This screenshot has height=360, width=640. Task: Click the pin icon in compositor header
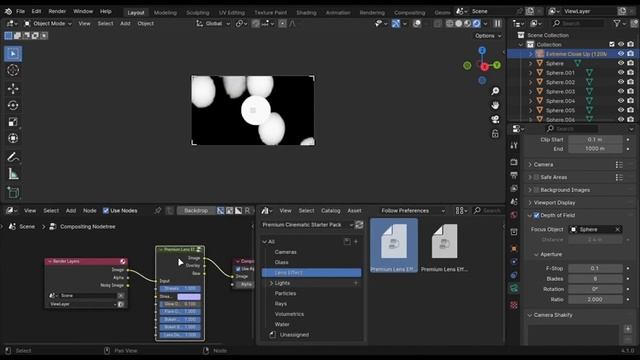point(158,211)
